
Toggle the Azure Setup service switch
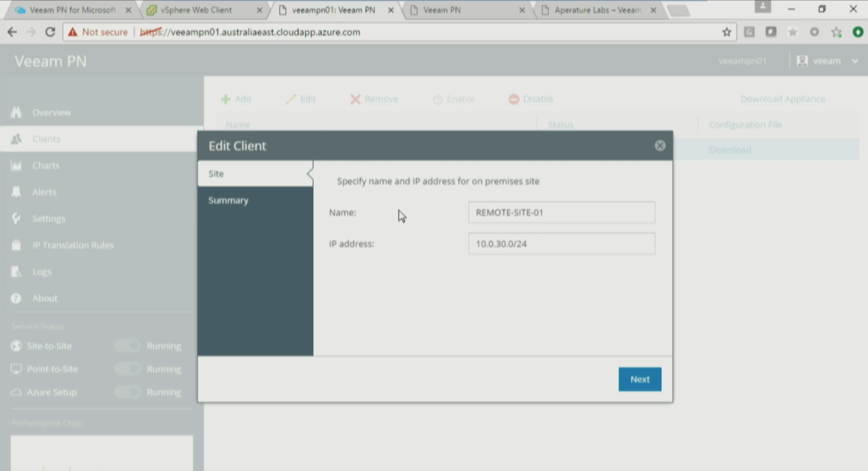(x=127, y=392)
